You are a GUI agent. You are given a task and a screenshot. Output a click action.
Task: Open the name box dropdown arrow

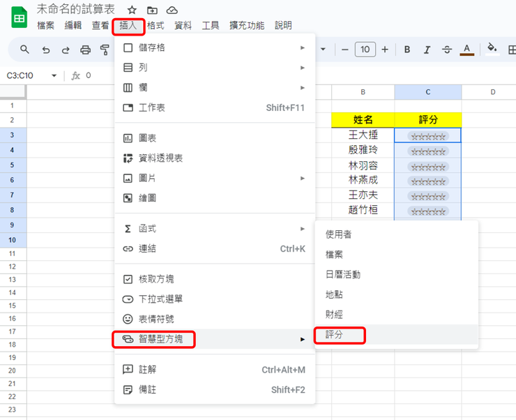pyautogui.click(x=54, y=76)
